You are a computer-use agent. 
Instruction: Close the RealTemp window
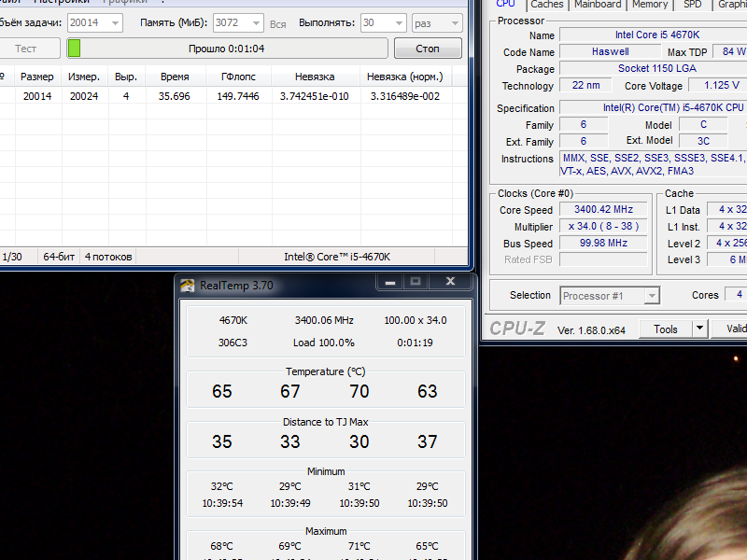click(450, 282)
